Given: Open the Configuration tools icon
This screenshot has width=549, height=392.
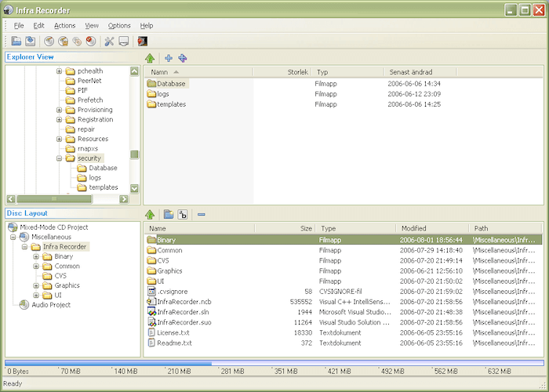Looking at the screenshot, I should click(109, 41).
